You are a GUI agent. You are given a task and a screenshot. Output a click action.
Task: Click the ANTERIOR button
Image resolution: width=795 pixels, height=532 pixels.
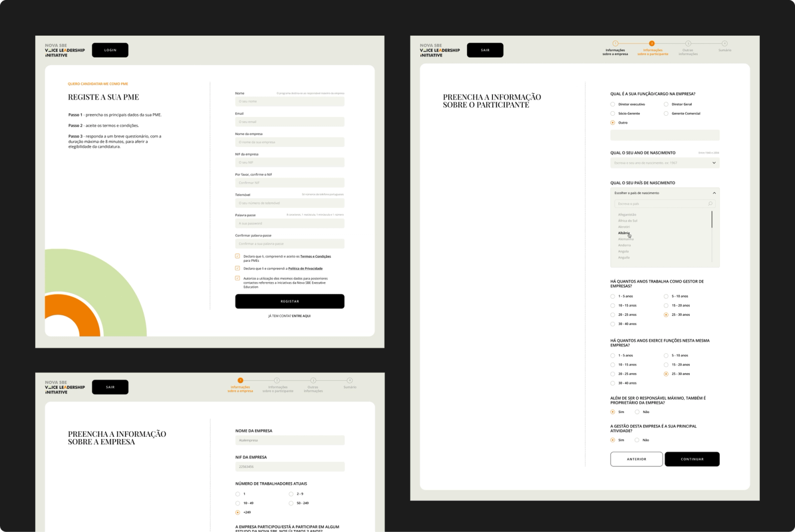636,459
